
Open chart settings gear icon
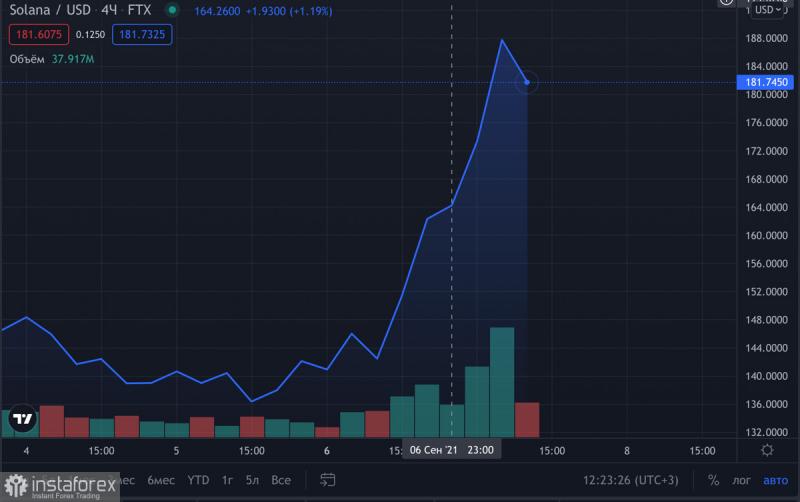click(767, 450)
